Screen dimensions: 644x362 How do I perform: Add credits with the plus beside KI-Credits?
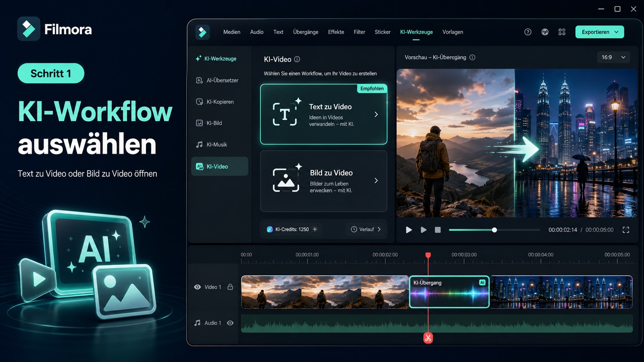click(x=315, y=229)
